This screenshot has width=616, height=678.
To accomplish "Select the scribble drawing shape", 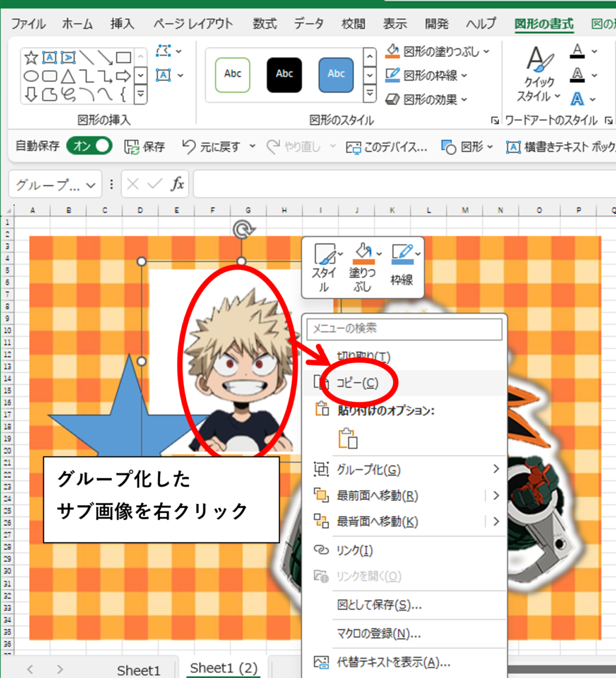I will tap(68, 94).
